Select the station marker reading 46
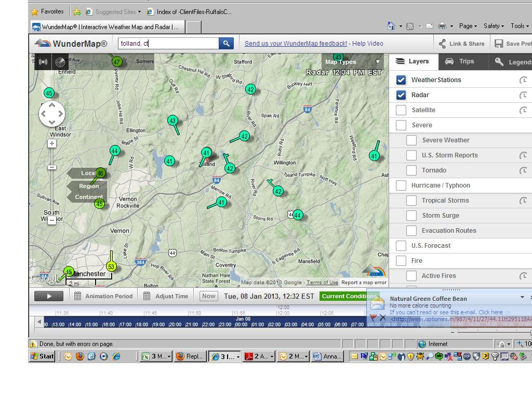The height and width of the screenshot is (399, 532). 100,173
